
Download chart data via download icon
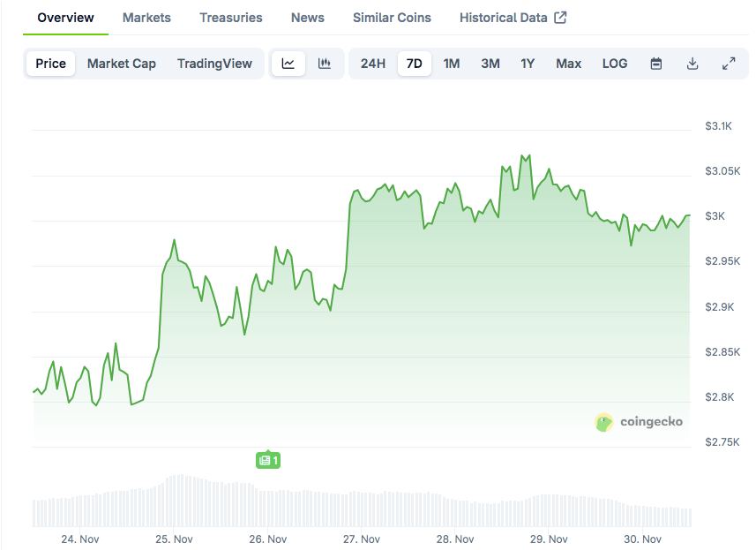692,64
